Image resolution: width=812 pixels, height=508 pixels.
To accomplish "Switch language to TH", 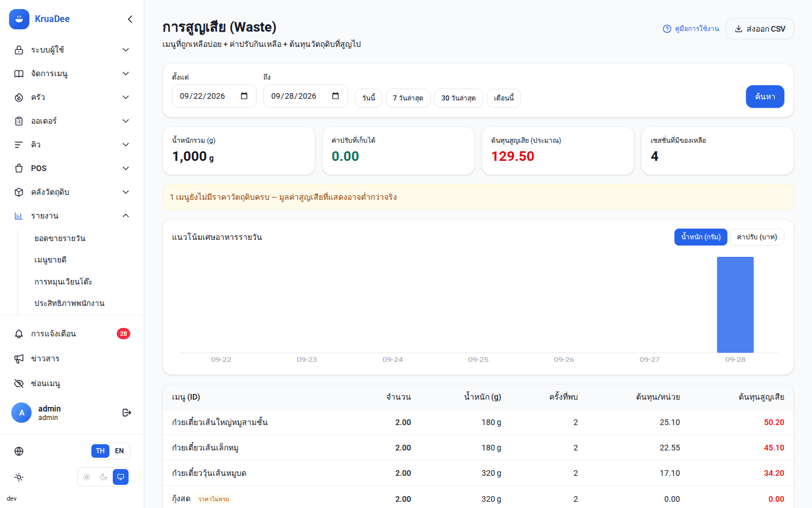I will 100,451.
